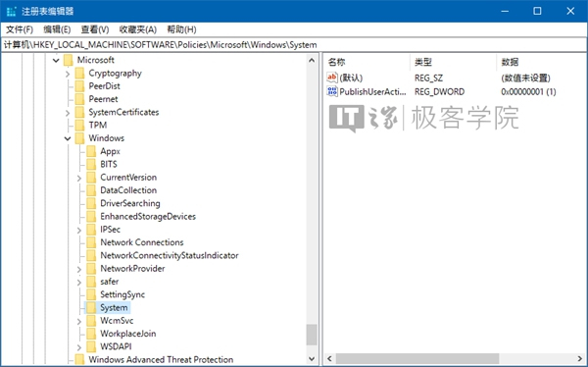Click the NetworkConnectivityStatusIndicator folder icon
Screen dimensions: 588x367
(x=91, y=255)
